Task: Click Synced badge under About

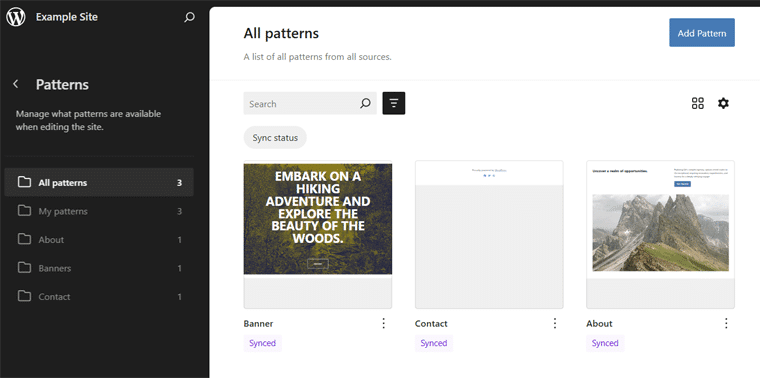Action: [605, 343]
